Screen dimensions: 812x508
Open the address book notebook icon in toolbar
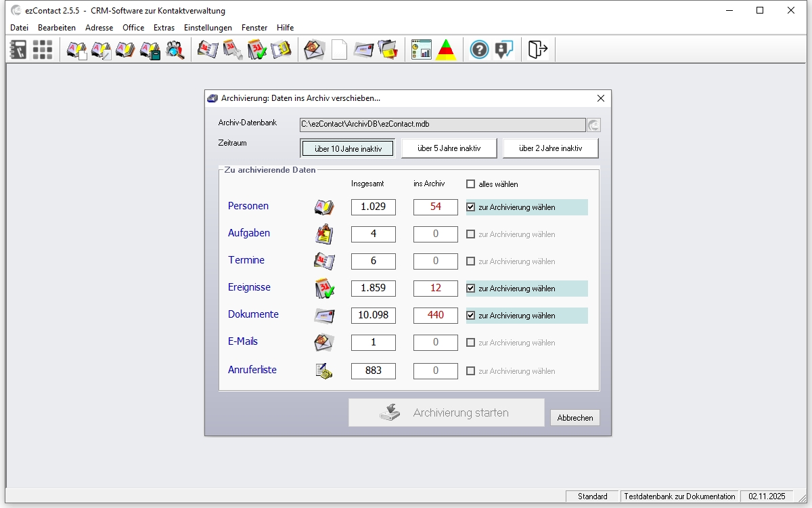(18, 49)
